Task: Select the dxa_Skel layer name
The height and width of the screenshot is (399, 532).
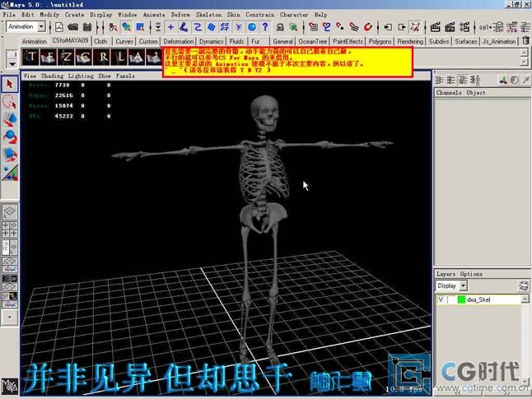Action: [x=478, y=299]
